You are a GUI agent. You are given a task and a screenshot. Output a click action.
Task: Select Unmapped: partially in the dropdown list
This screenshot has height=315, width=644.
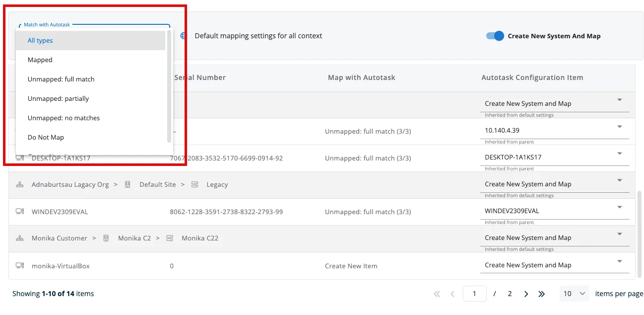[58, 98]
